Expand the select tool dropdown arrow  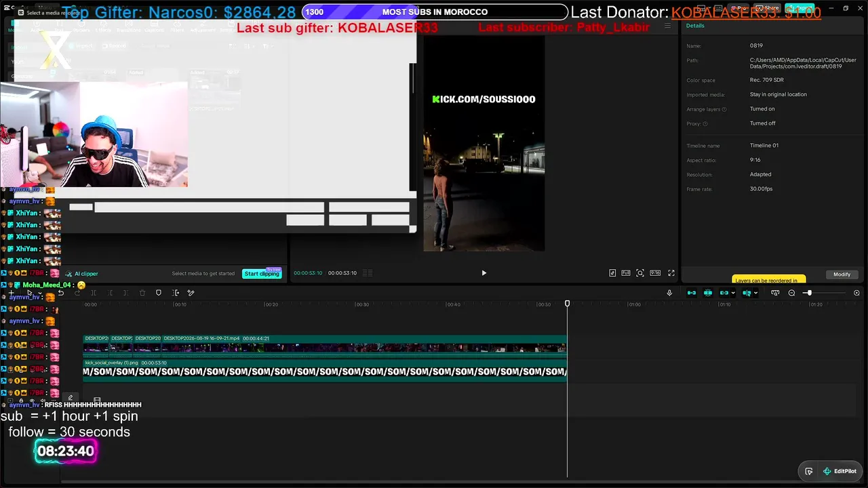click(x=40, y=293)
